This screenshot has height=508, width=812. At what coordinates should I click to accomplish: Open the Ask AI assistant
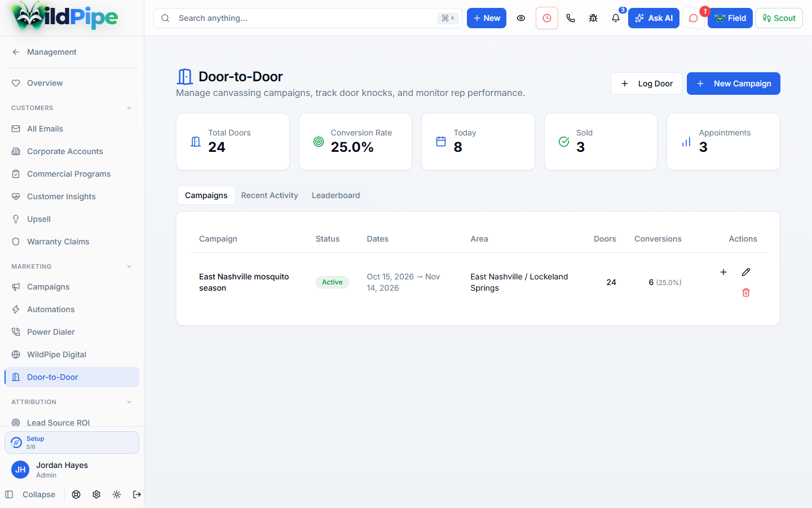pyautogui.click(x=654, y=18)
